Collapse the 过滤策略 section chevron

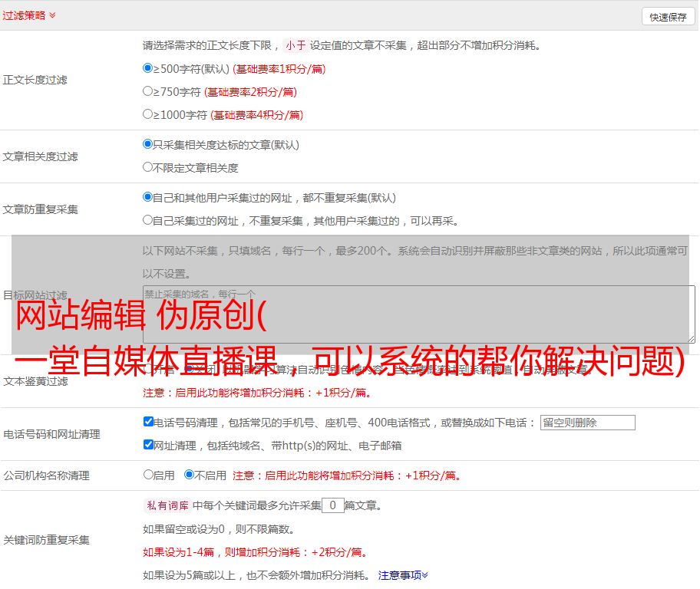point(52,15)
